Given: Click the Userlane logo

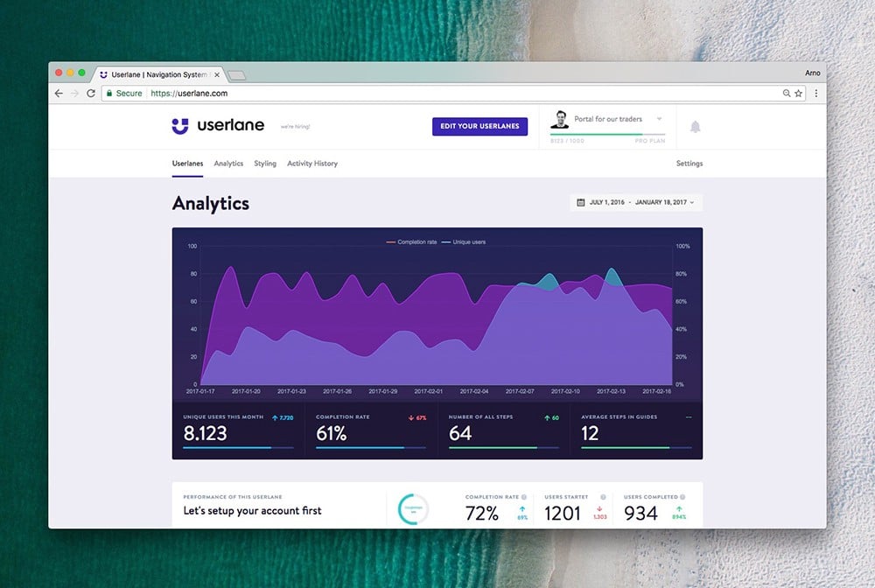Looking at the screenshot, I should tap(205, 126).
